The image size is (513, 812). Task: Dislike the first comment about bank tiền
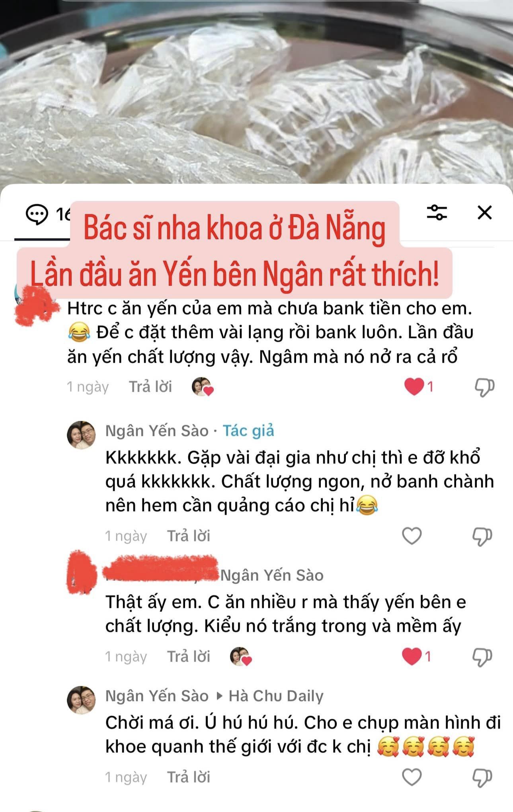click(x=484, y=387)
